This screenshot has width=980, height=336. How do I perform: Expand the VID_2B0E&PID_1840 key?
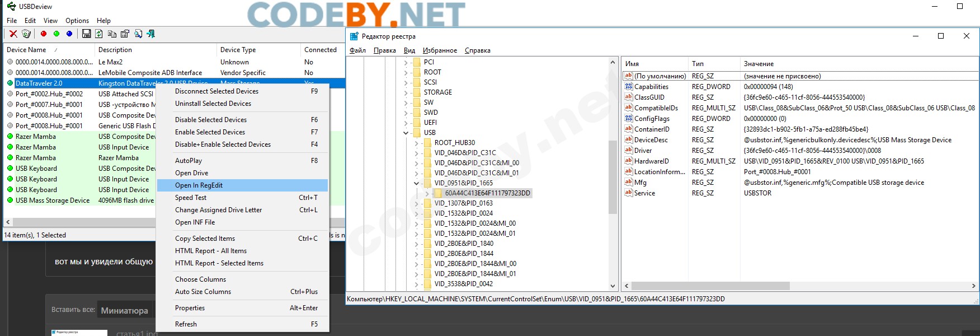[417, 244]
